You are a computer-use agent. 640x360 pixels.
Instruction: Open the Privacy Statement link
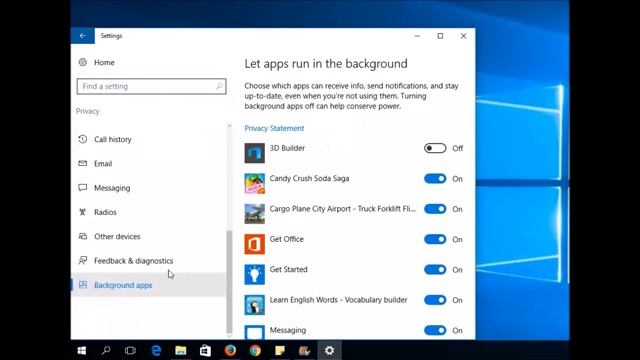coord(274,128)
